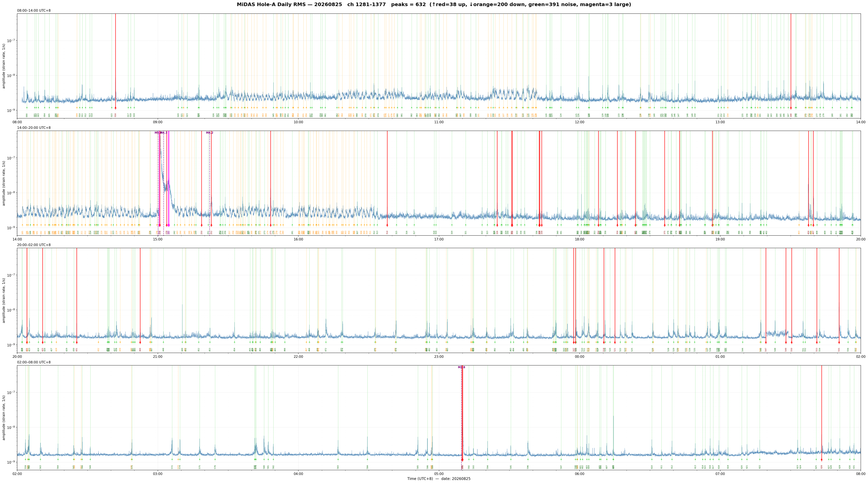Image resolution: width=868 pixels, height=483 pixels.
Task: Click the 09:00 time tick label
Action: click(x=158, y=122)
